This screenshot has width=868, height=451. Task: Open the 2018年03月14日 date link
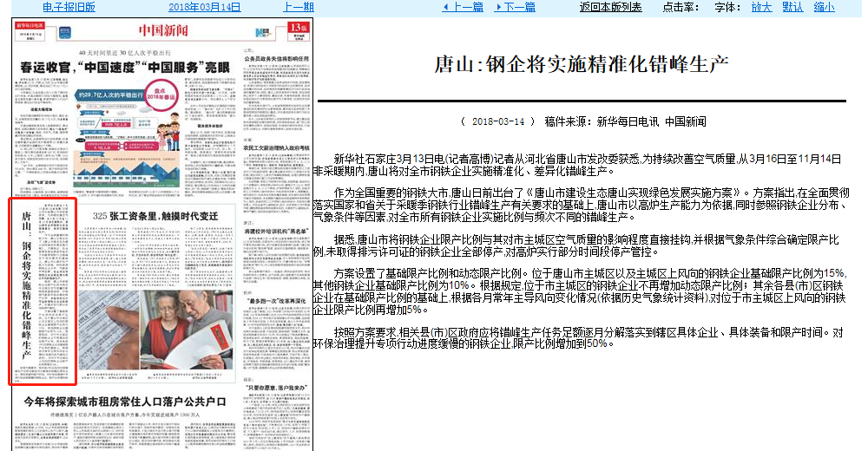[x=204, y=7]
